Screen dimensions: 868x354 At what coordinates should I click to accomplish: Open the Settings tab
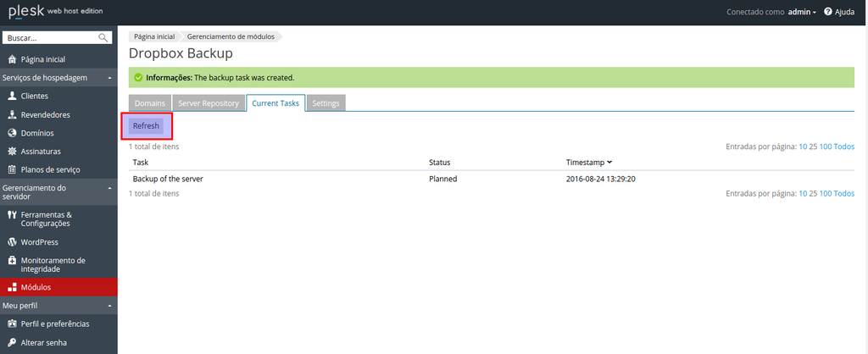point(325,103)
